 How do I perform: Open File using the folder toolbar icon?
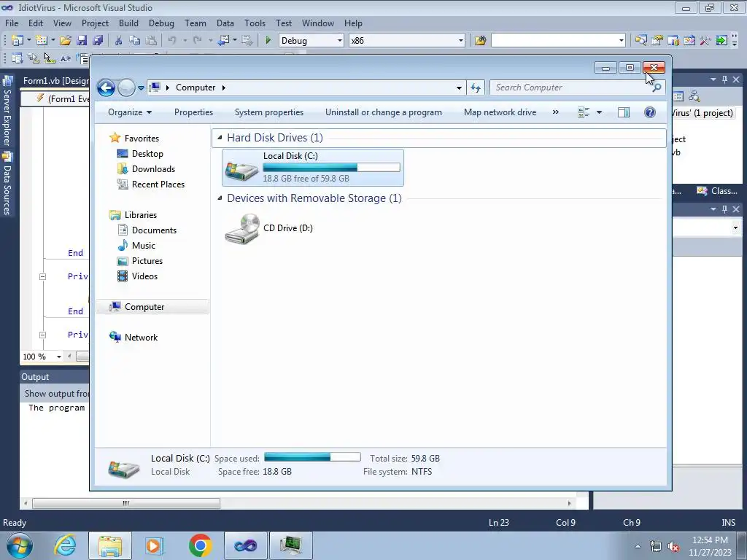(66, 41)
